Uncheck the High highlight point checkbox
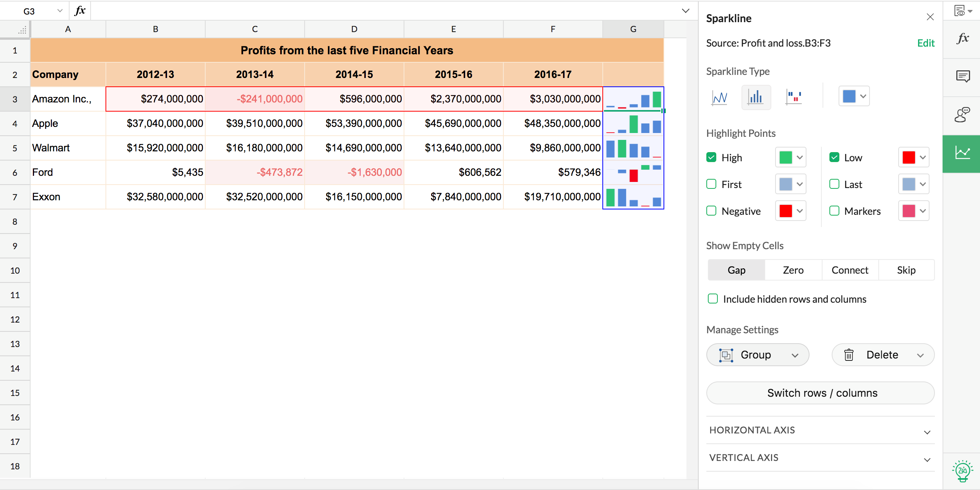 [711, 157]
